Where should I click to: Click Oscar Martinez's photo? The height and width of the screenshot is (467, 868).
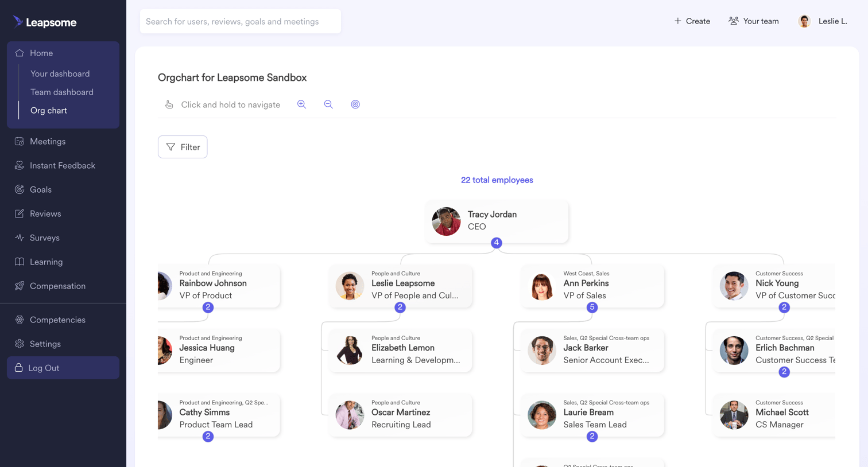[350, 415]
